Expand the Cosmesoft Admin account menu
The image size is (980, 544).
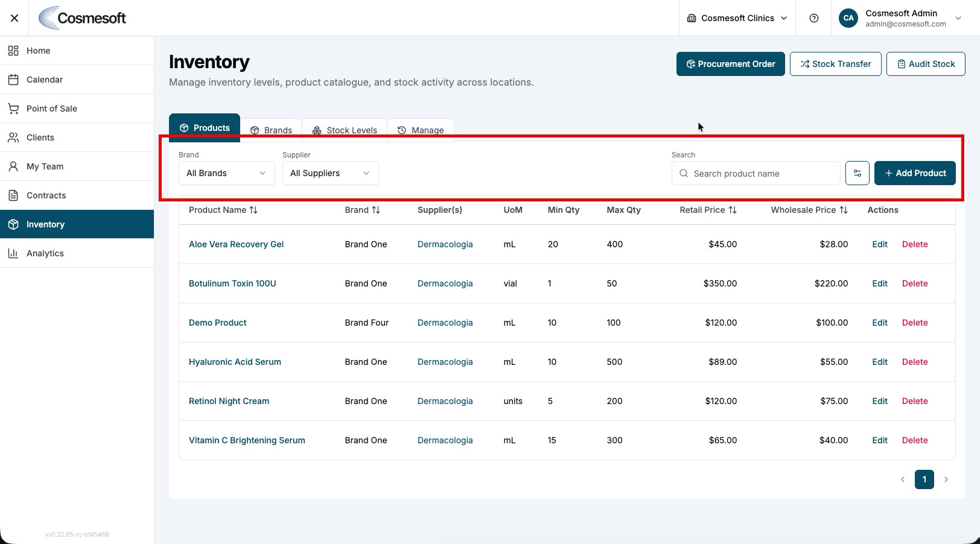tap(900, 18)
